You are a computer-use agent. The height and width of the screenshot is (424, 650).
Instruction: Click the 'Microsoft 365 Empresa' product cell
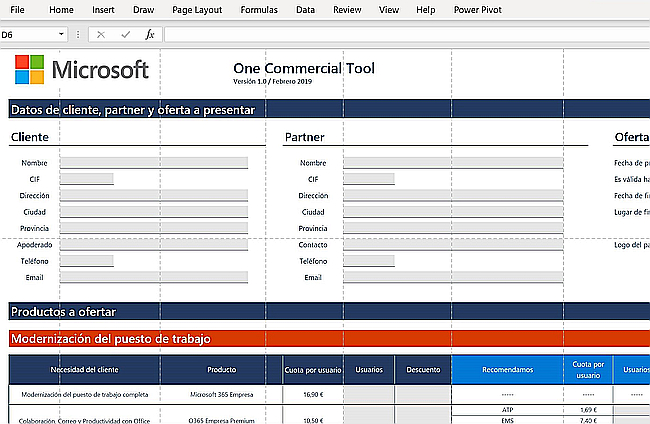[222, 395]
